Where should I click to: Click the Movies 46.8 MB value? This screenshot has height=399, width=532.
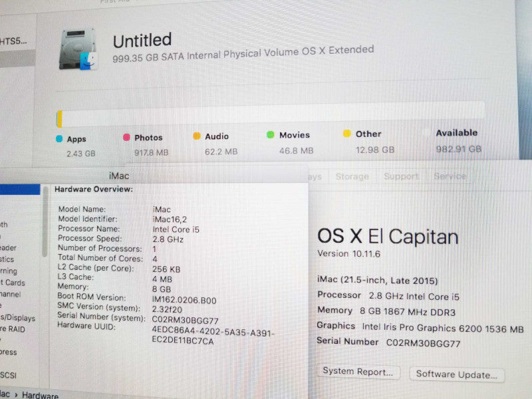click(296, 150)
